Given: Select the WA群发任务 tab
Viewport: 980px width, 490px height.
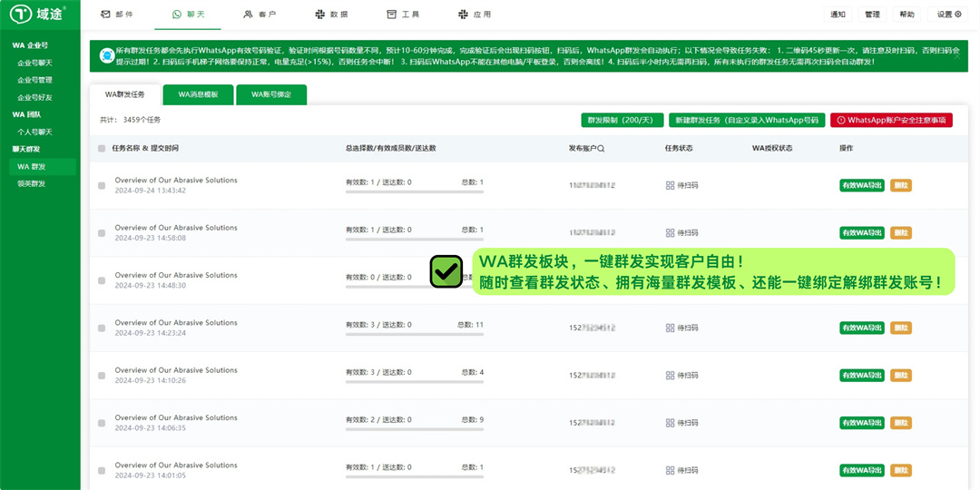Looking at the screenshot, I should pos(125,94).
